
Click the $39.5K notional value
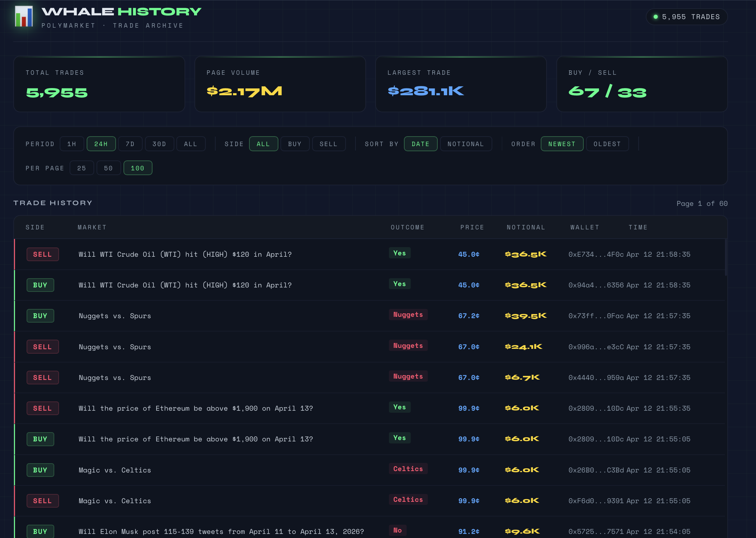pos(526,316)
